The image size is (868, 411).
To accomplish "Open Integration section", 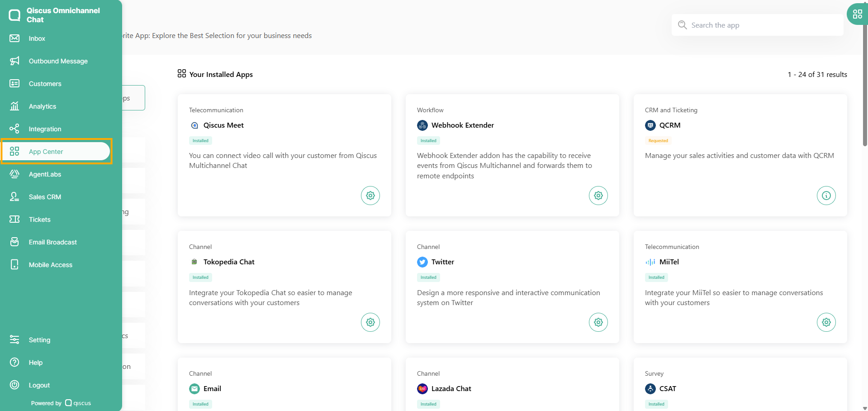I will point(45,129).
